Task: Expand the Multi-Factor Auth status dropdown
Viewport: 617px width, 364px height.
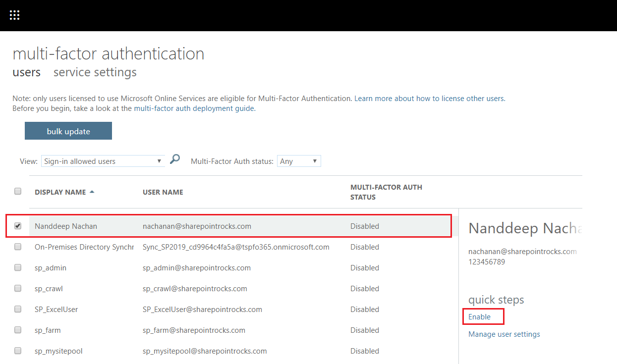Action: pyautogui.click(x=299, y=161)
